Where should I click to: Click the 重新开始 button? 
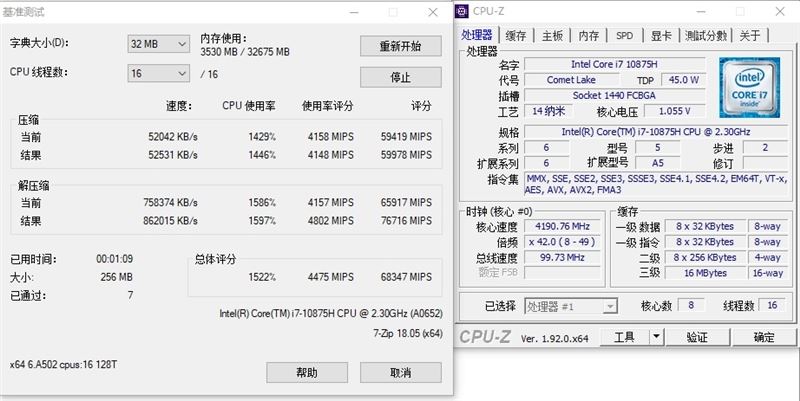pos(401,46)
